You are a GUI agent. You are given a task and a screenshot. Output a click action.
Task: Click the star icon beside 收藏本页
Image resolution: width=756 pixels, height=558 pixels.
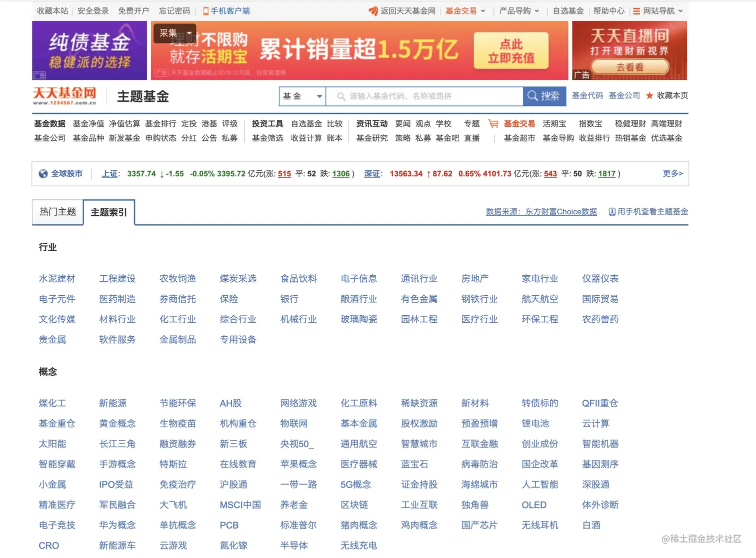(x=649, y=95)
